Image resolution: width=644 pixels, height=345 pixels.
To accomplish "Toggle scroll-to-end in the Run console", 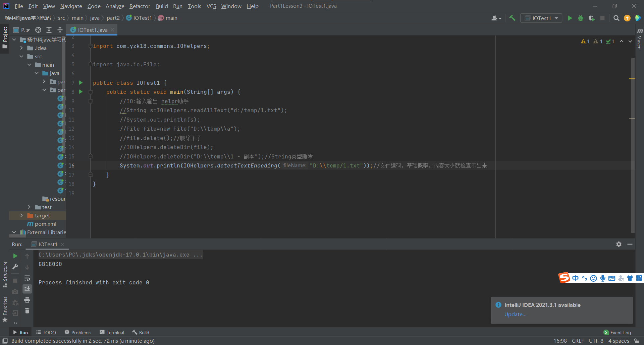I will point(27,289).
